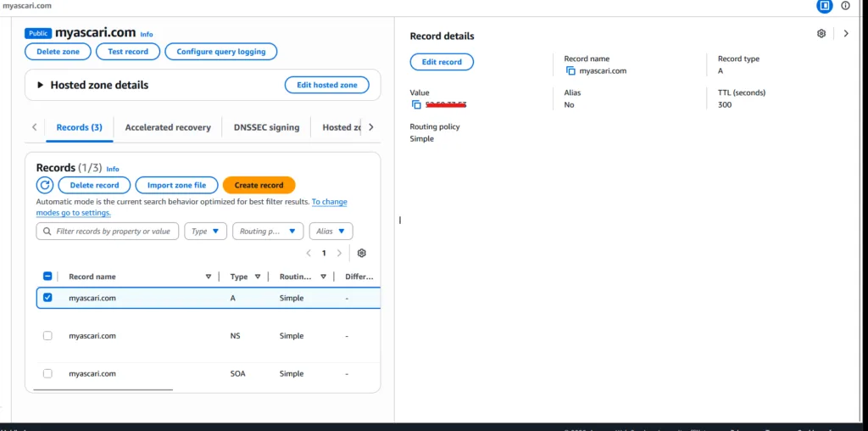Viewport: 868px width, 431px height.
Task: Switch to DNSSEC signing tab
Action: coord(266,127)
